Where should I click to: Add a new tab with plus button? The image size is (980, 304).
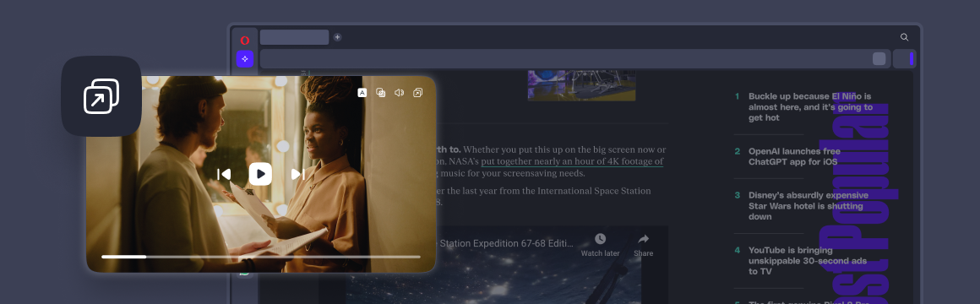(x=337, y=37)
